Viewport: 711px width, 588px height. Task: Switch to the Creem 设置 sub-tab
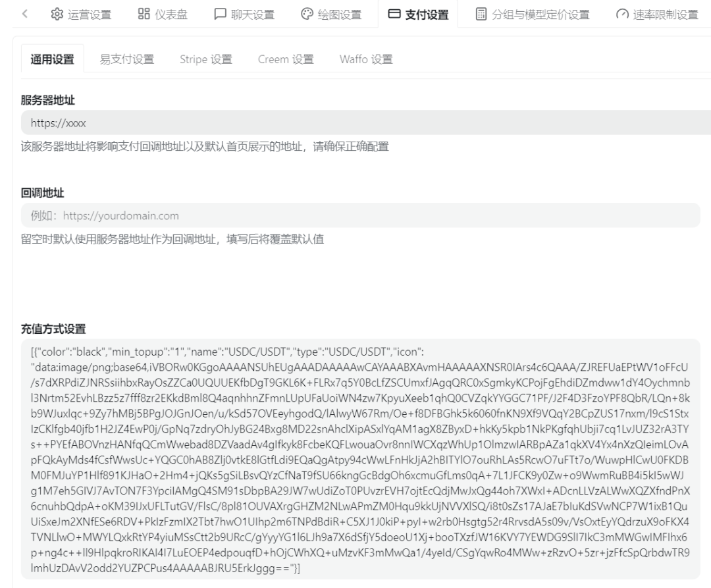(286, 59)
